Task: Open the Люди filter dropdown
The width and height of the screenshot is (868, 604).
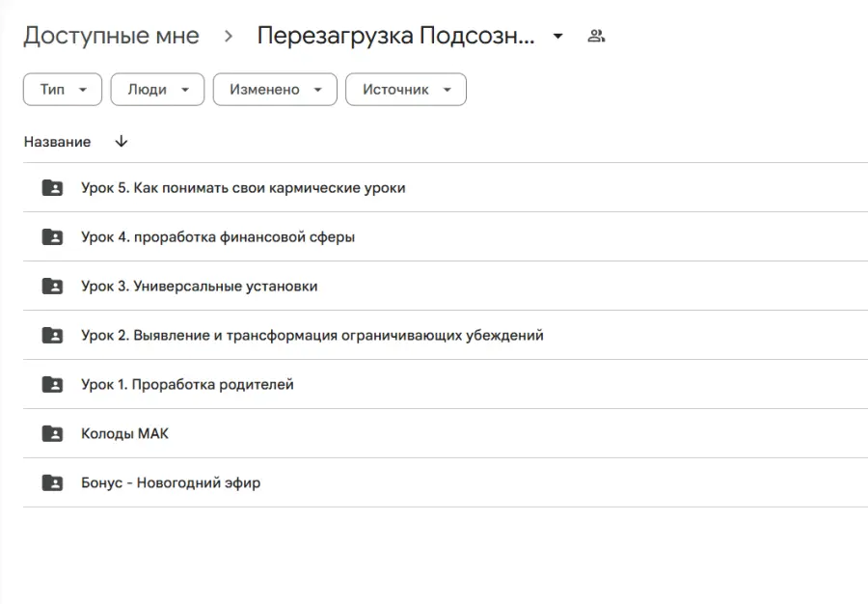Action: coord(157,89)
